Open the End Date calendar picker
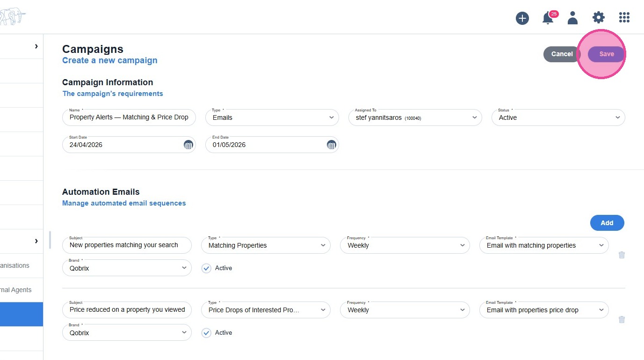Viewport: 644px width, 360px height. [331, 145]
